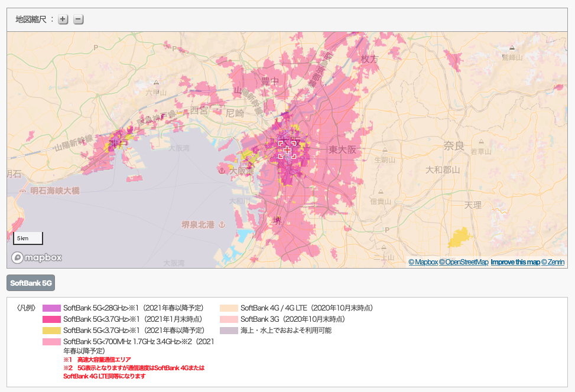Click the 堺 city label on map

click(277, 221)
